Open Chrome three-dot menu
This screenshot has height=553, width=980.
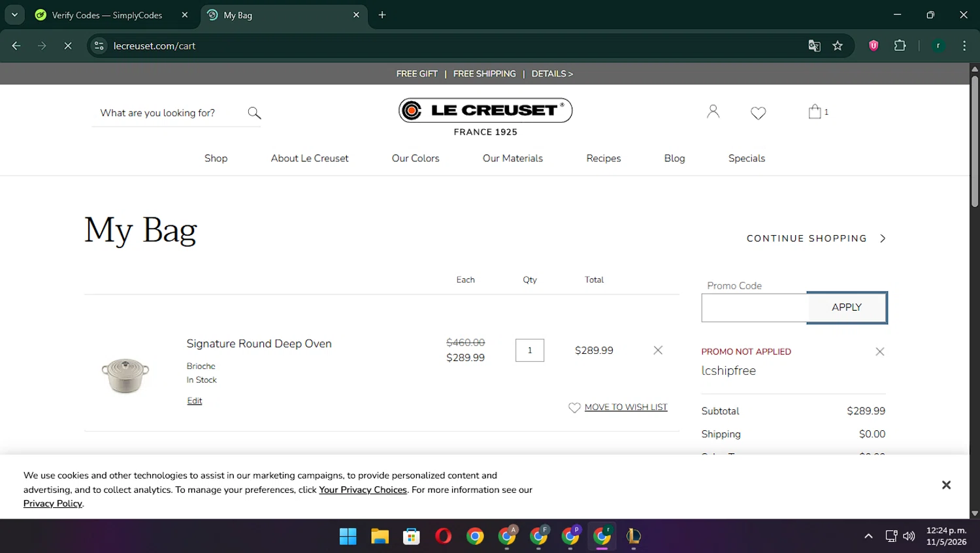[964, 46]
